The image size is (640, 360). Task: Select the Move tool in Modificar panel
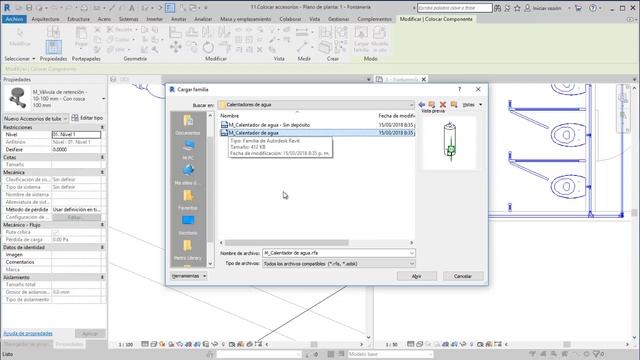point(176,47)
